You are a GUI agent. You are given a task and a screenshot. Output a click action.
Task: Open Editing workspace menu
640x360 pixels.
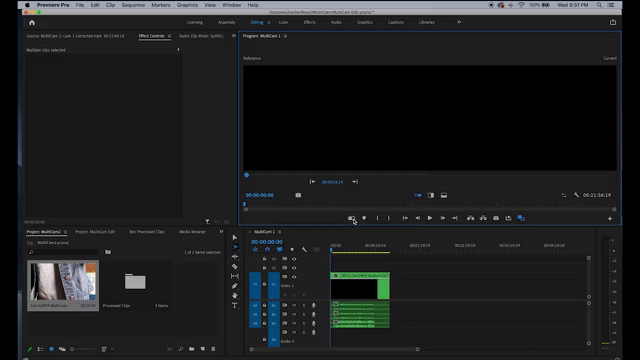point(269,22)
